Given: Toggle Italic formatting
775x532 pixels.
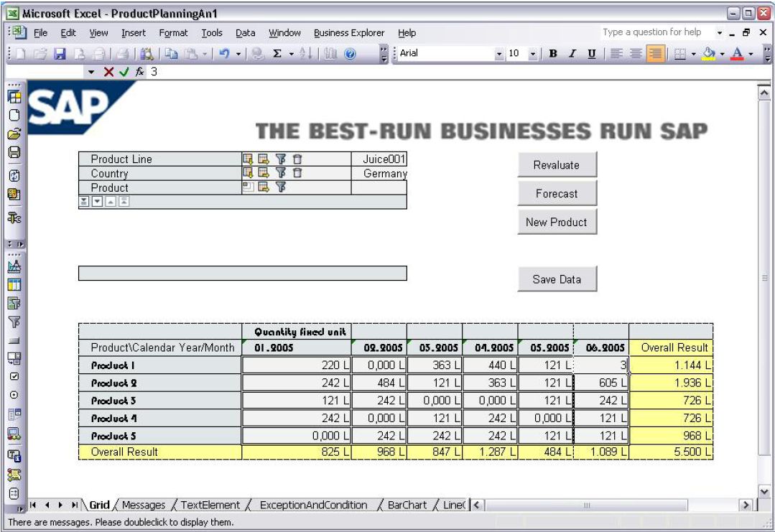Looking at the screenshot, I should [572, 53].
